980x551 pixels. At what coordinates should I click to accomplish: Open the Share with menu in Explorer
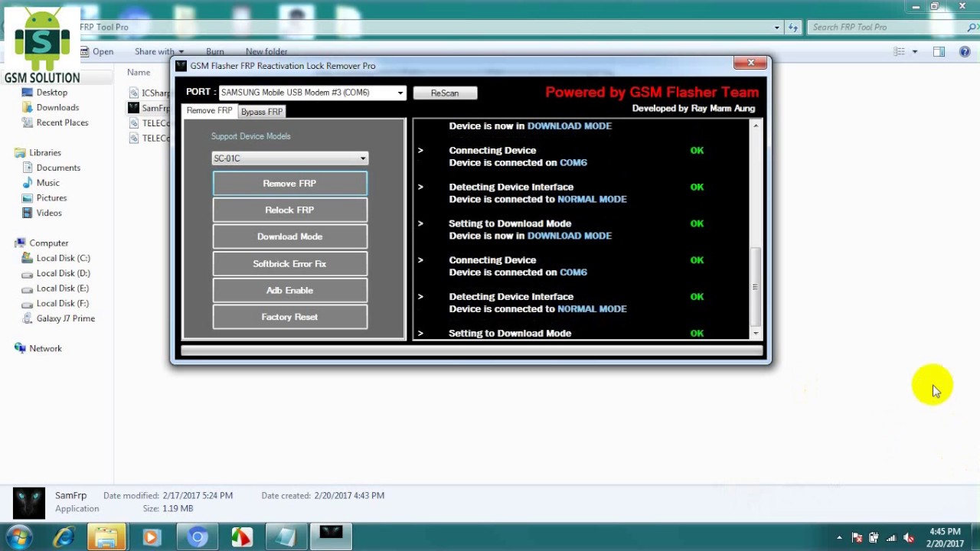pos(159,52)
